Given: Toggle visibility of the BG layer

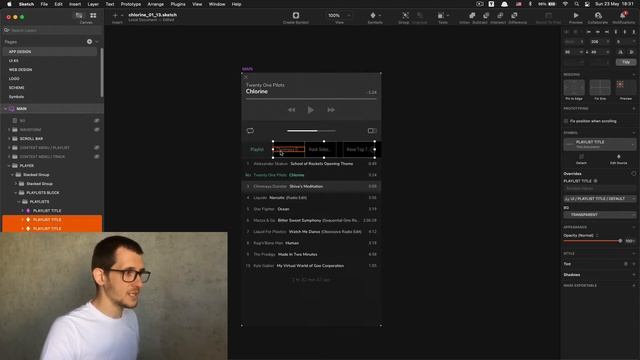Looking at the screenshot, I should 97,121.
